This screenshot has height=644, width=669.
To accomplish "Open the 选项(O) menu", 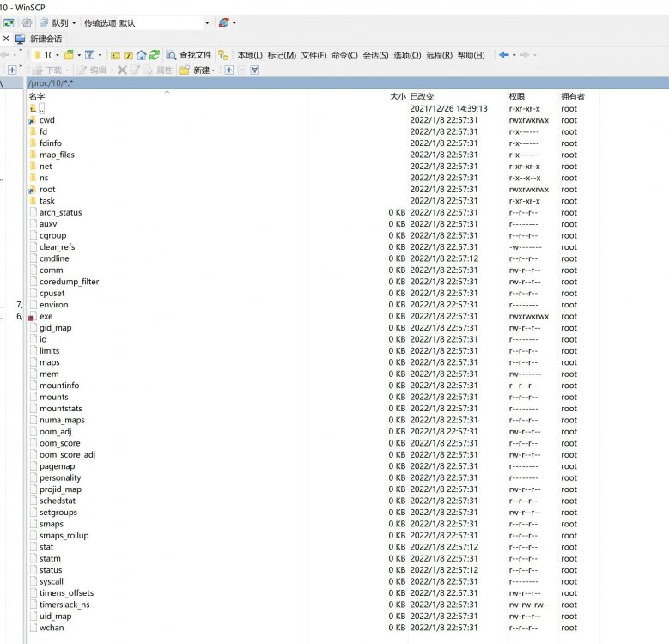I will [407, 56].
